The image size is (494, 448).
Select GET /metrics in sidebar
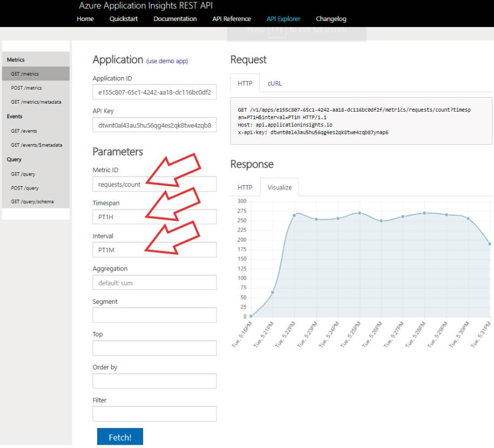pos(36,74)
